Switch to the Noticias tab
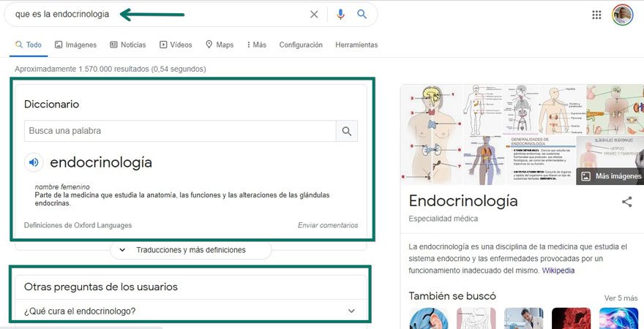The height and width of the screenshot is (329, 644). click(128, 45)
